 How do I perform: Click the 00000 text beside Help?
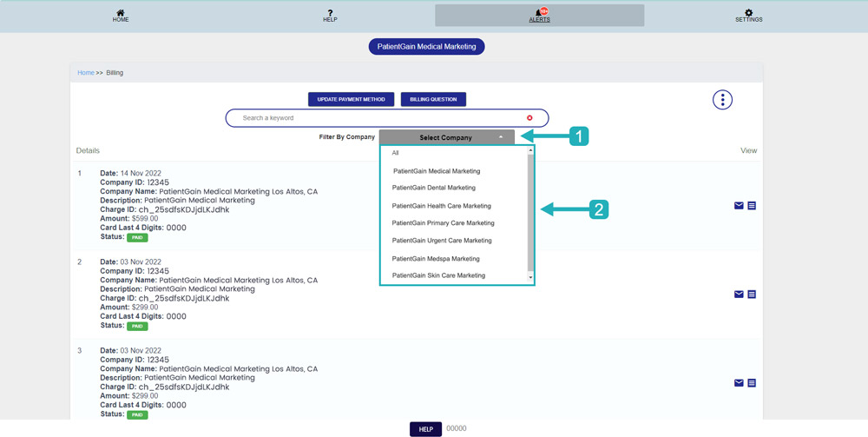pyautogui.click(x=457, y=428)
